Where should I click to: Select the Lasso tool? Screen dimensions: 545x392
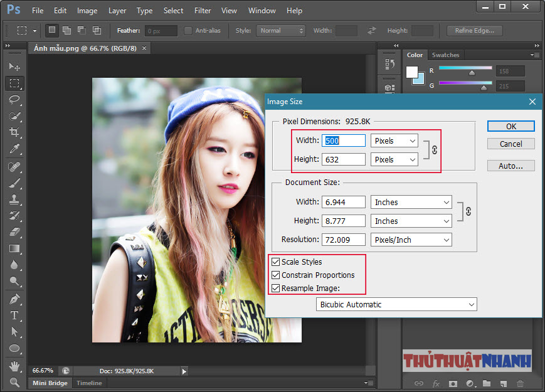pos(14,100)
